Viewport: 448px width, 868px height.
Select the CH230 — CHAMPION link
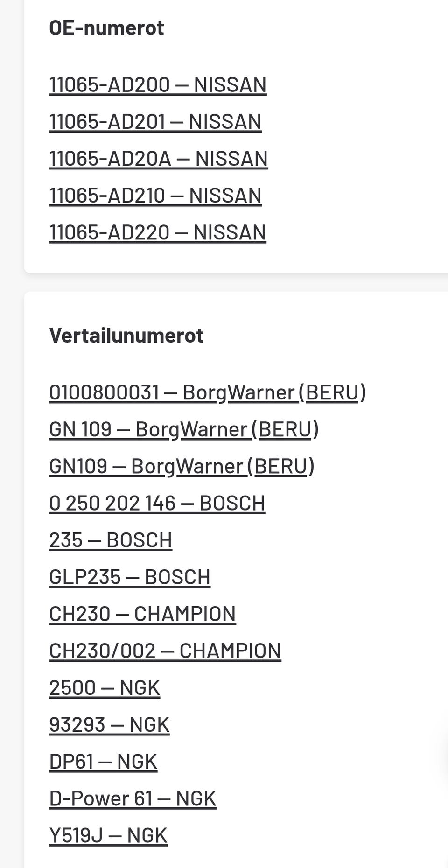(x=142, y=614)
